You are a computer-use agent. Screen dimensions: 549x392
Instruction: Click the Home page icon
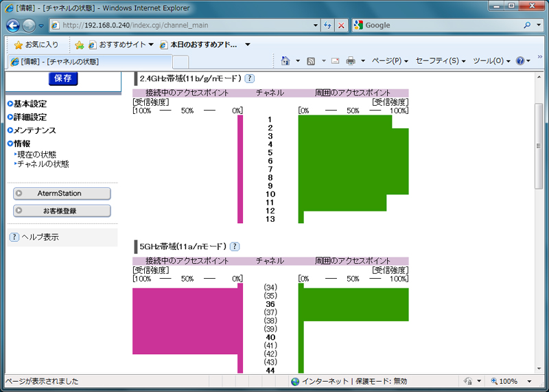click(285, 61)
